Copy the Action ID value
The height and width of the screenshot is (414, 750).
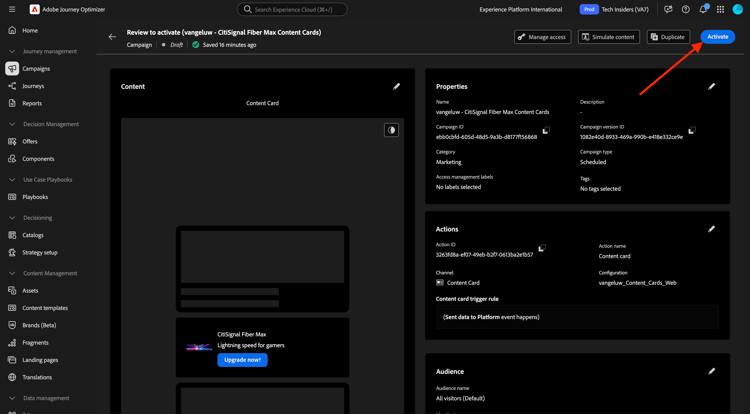[x=542, y=248]
